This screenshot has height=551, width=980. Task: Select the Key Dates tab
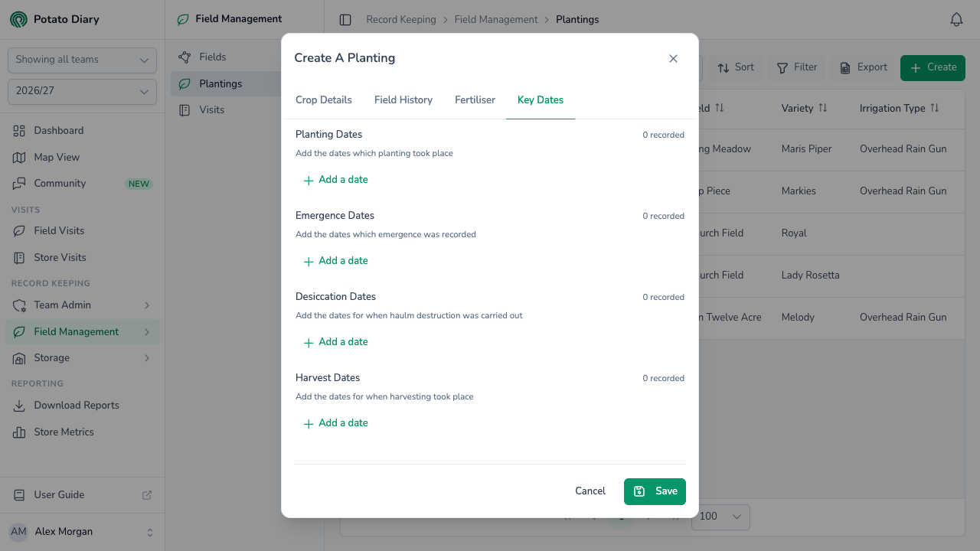541,100
